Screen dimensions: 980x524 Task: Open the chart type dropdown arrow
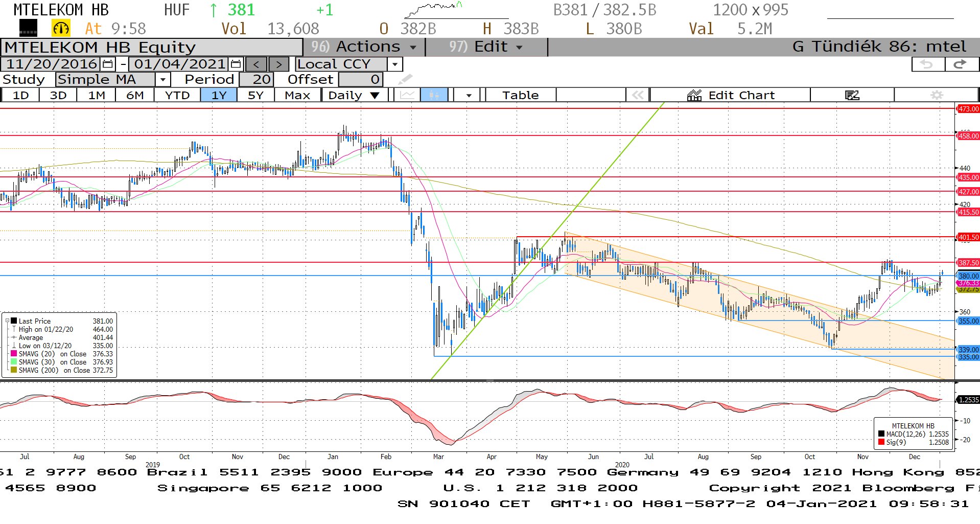[469, 95]
